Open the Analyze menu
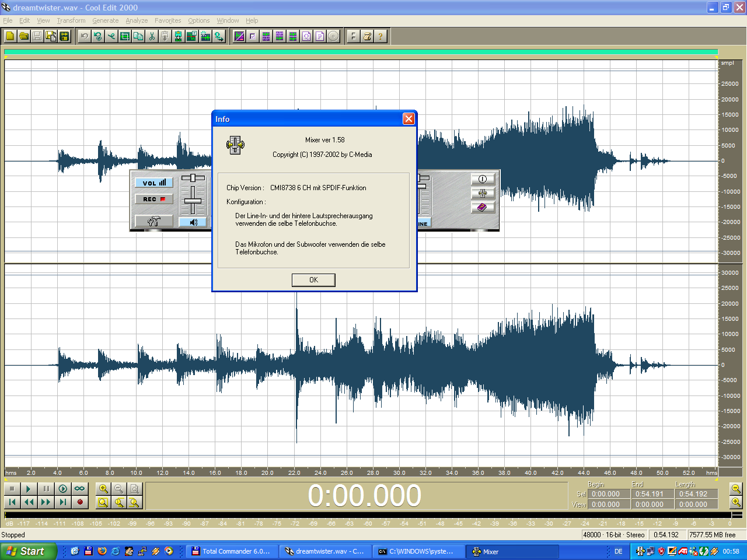747x560 pixels. click(137, 20)
